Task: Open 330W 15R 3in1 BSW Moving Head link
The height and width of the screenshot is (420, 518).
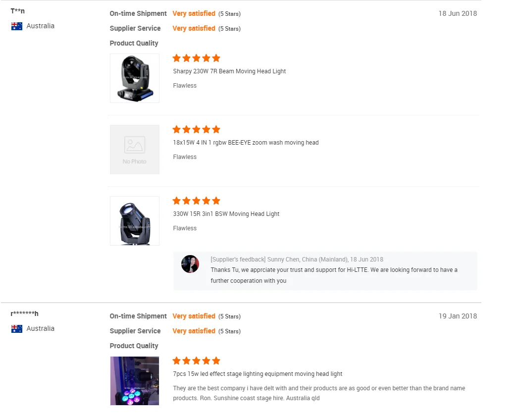Action: coord(226,214)
